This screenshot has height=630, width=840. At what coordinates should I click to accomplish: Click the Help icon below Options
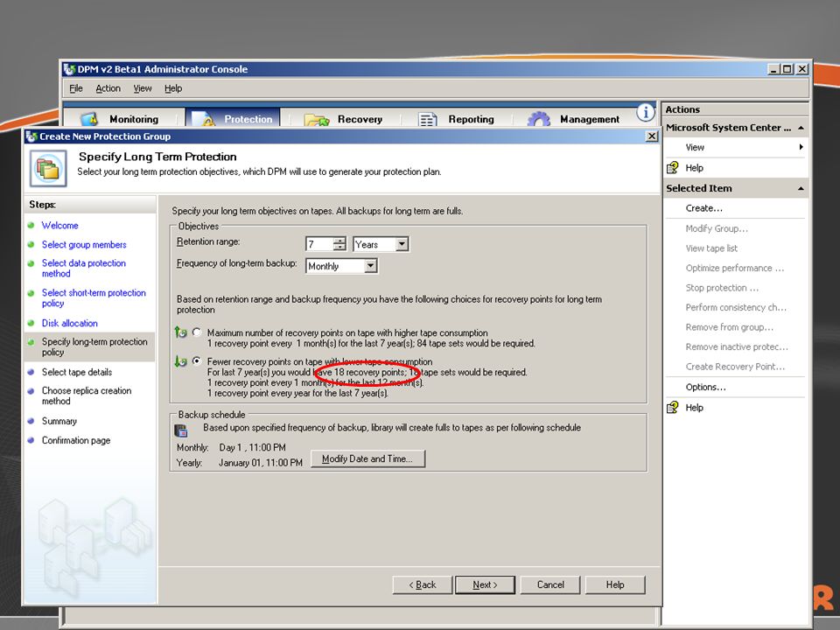(673, 408)
